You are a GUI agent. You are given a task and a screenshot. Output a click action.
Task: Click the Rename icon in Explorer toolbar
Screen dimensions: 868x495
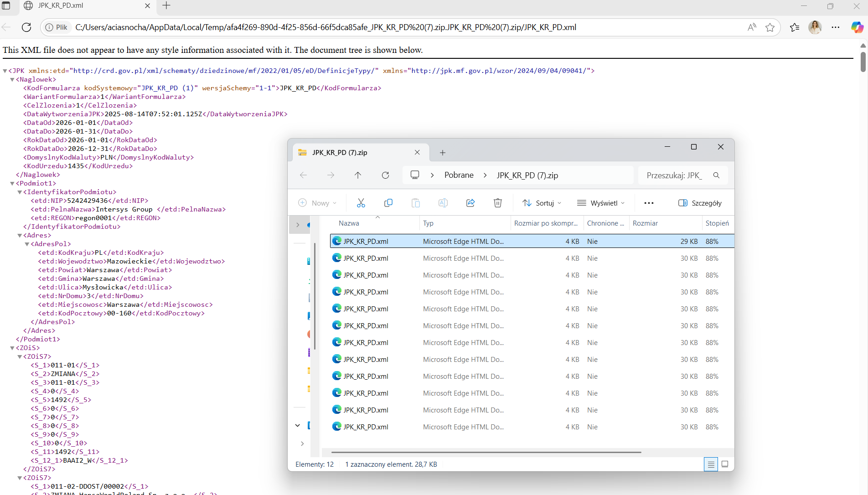click(443, 203)
